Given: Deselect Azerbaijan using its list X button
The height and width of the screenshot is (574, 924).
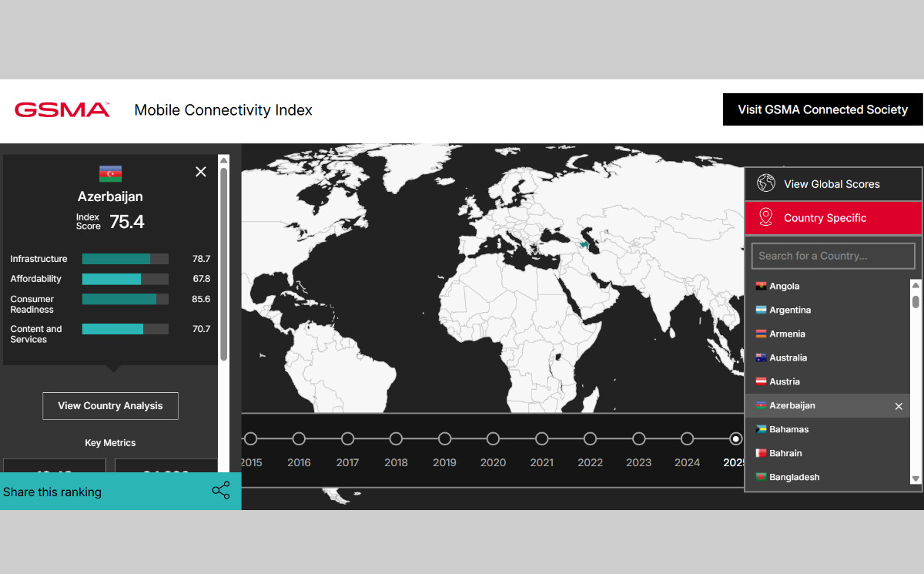Looking at the screenshot, I should (899, 406).
